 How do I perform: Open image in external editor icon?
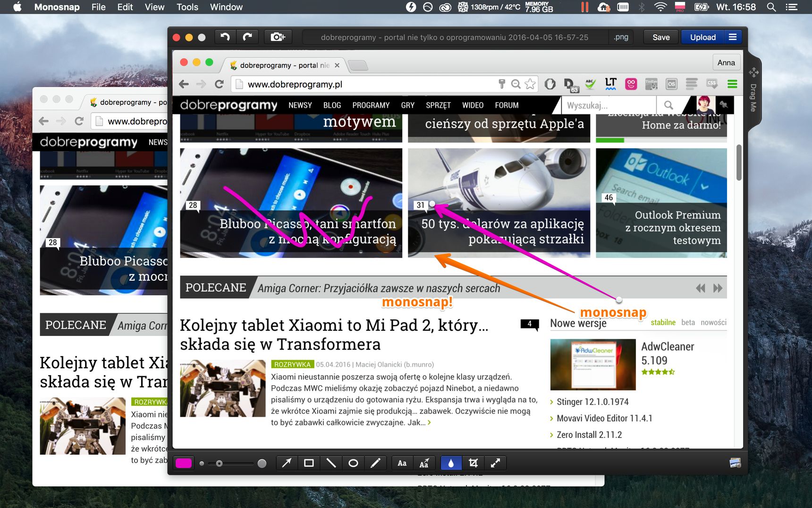coord(735,463)
